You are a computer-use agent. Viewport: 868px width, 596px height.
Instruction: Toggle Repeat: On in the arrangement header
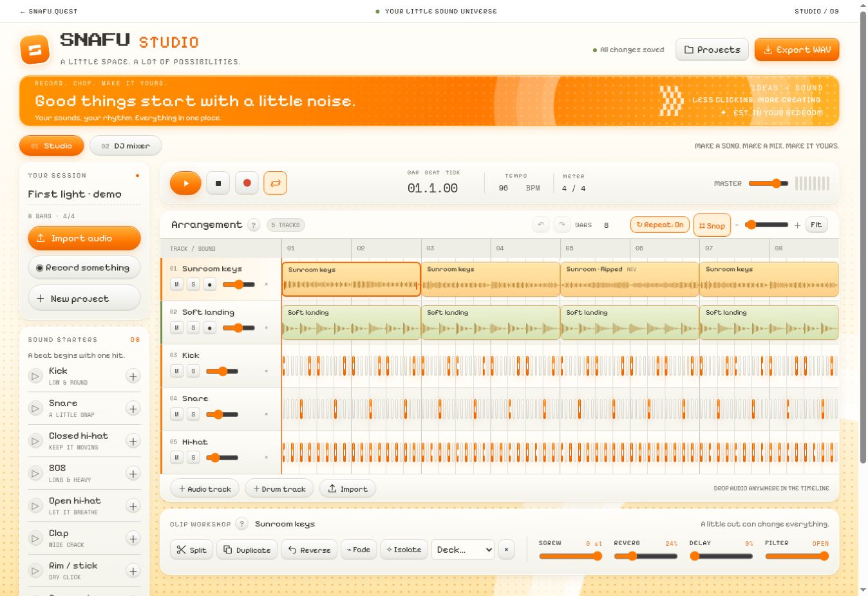pos(660,225)
